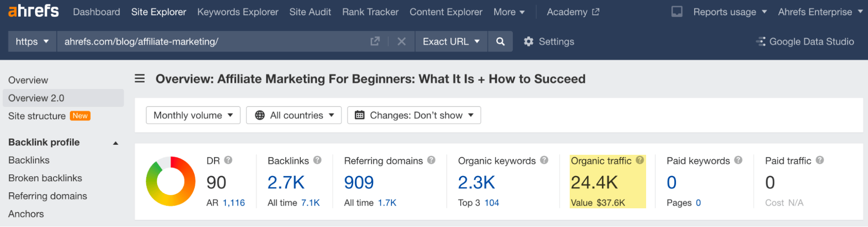Click AR value 1,116

tap(234, 203)
